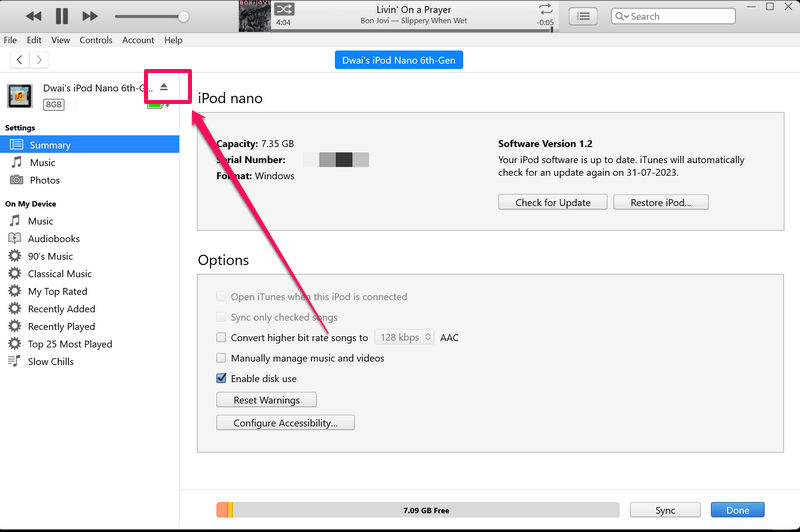Go back with the left chevron

click(19, 60)
